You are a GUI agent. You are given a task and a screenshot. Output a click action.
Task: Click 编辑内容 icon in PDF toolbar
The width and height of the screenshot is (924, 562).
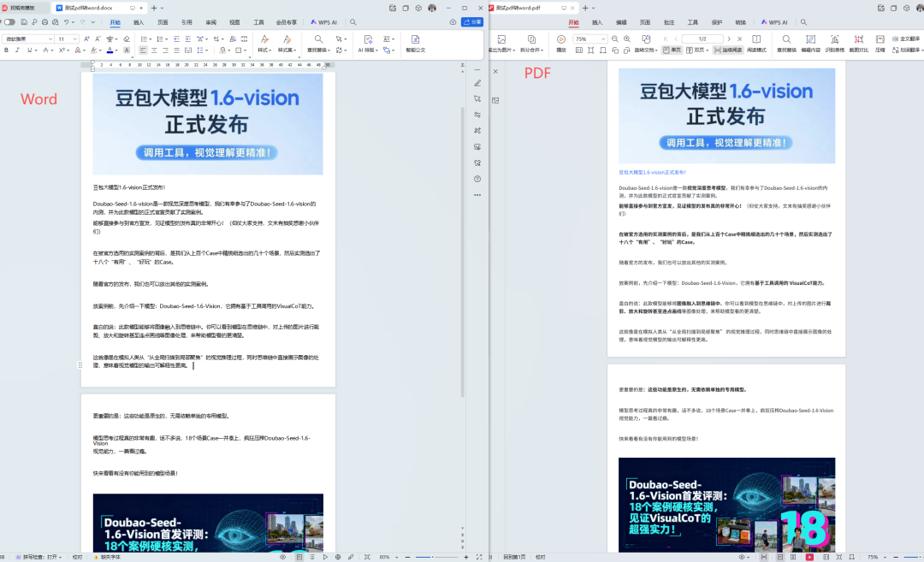tap(810, 43)
